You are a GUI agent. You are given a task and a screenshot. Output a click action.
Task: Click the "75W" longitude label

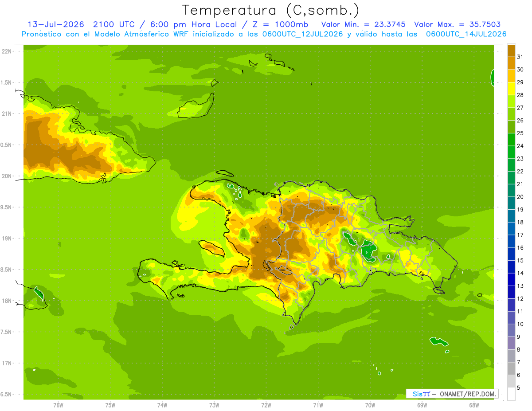click(110, 405)
